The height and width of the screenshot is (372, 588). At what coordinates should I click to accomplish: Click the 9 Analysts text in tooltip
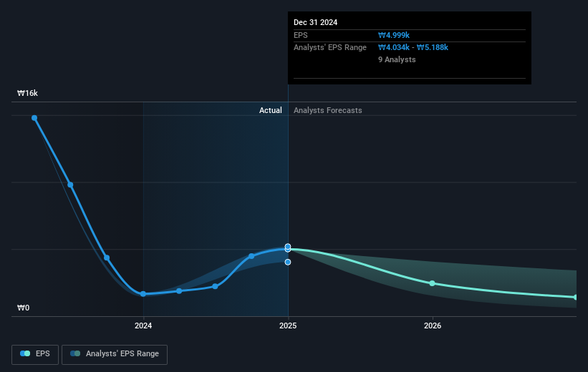coord(397,59)
